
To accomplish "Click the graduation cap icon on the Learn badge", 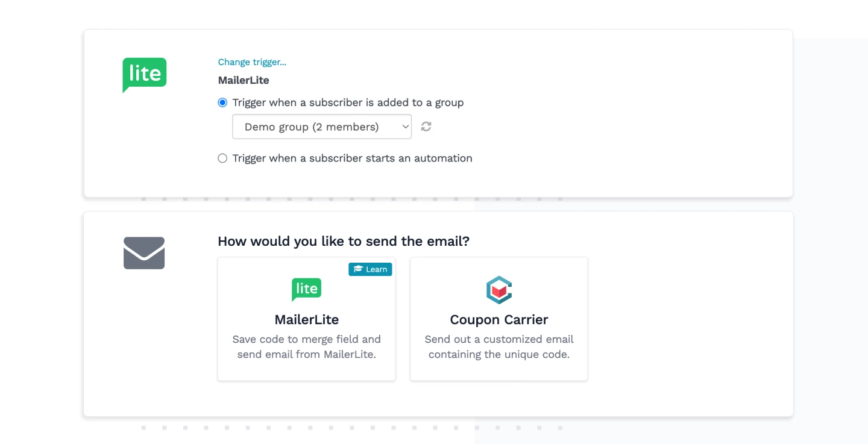I will coord(358,269).
